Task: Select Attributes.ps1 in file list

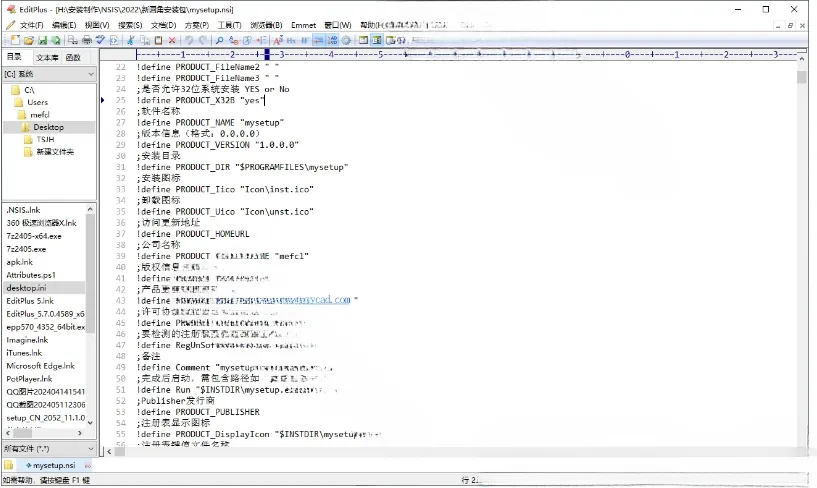Action: click(31, 275)
